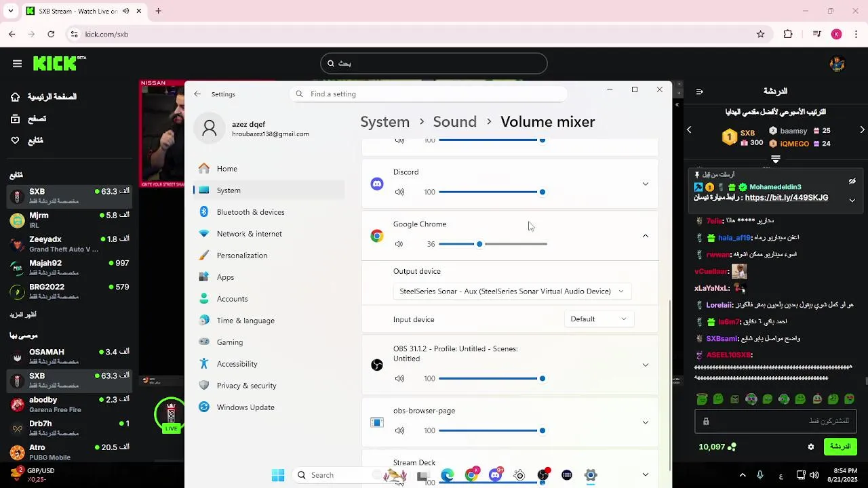
Task: Click the Gaming controller icon
Action: pos(204,342)
